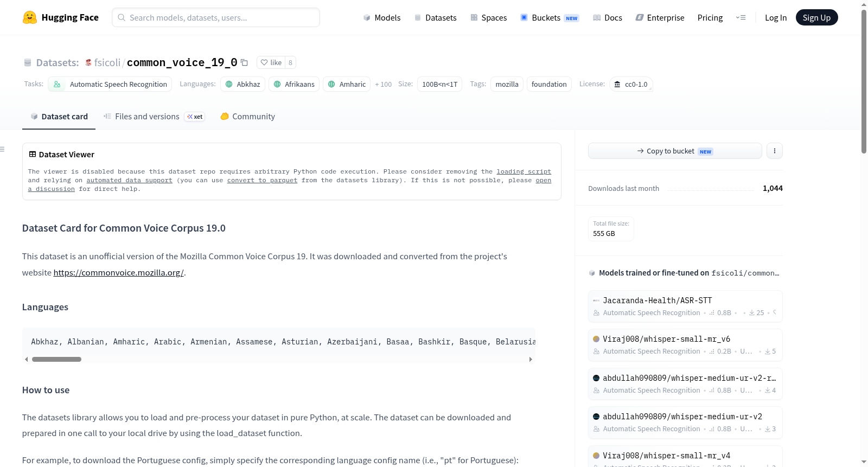Screen dimensions: 868x467
Task: Copy dataset name with the copy icon
Action: point(245,62)
